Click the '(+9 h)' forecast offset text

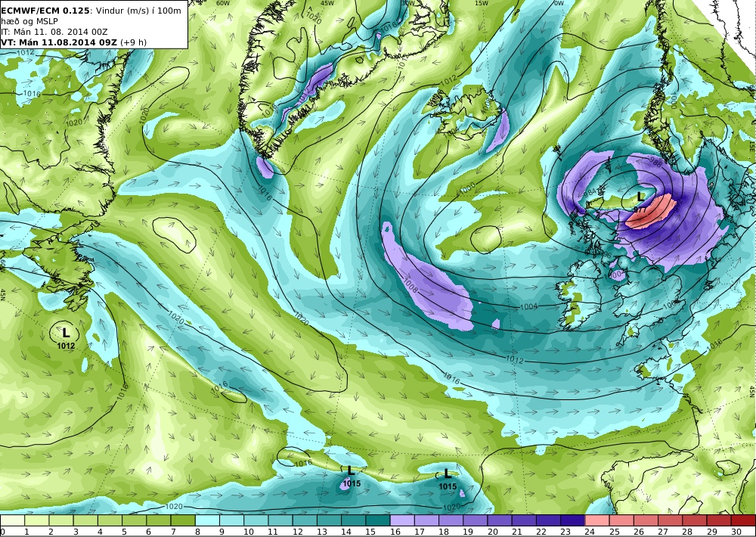(x=134, y=42)
